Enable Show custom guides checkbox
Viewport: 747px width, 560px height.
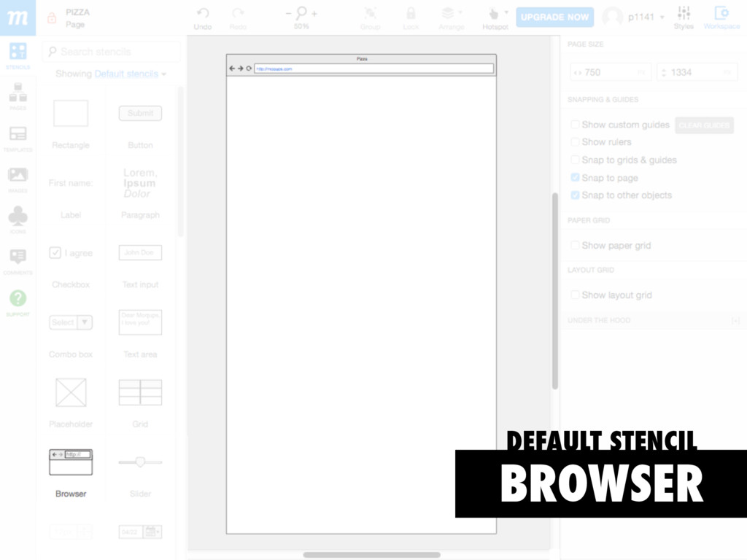pyautogui.click(x=575, y=124)
